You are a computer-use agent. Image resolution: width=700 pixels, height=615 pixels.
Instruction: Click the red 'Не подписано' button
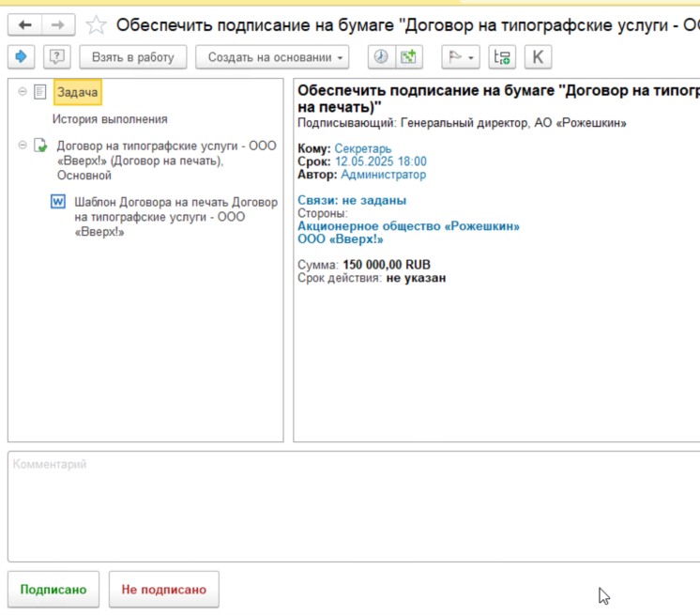coord(163,590)
